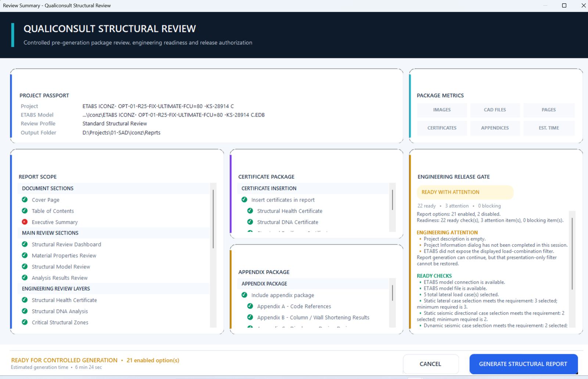Click Generate Structural Report button
The image size is (588, 379).
[x=523, y=364]
